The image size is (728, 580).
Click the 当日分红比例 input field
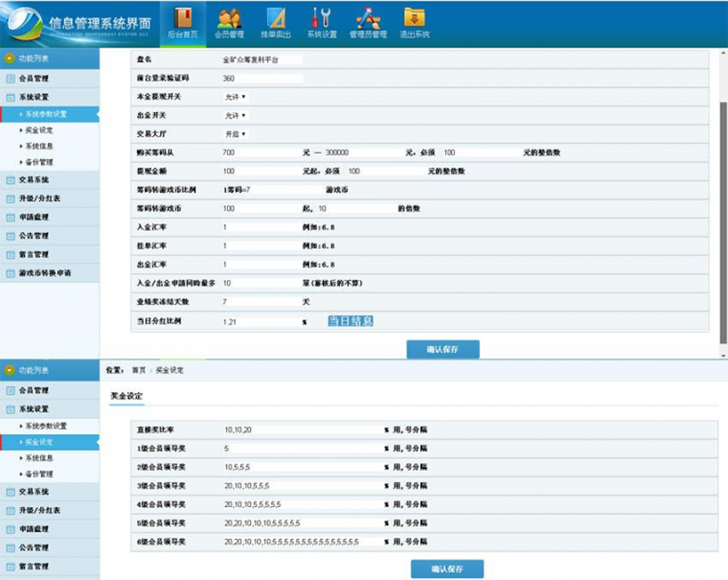click(x=262, y=322)
